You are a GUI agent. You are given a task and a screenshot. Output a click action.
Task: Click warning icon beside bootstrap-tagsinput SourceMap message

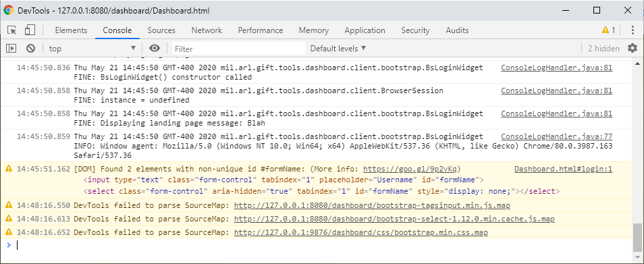click(9, 205)
